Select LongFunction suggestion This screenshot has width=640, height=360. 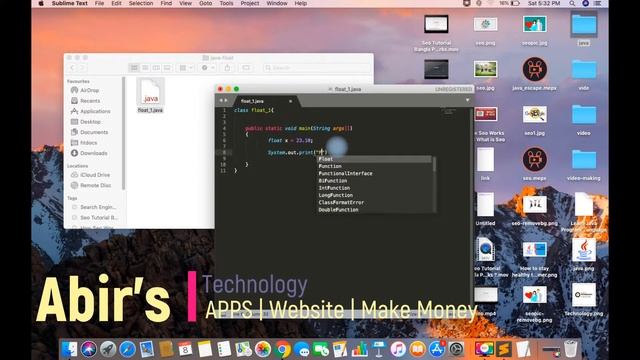point(374,196)
